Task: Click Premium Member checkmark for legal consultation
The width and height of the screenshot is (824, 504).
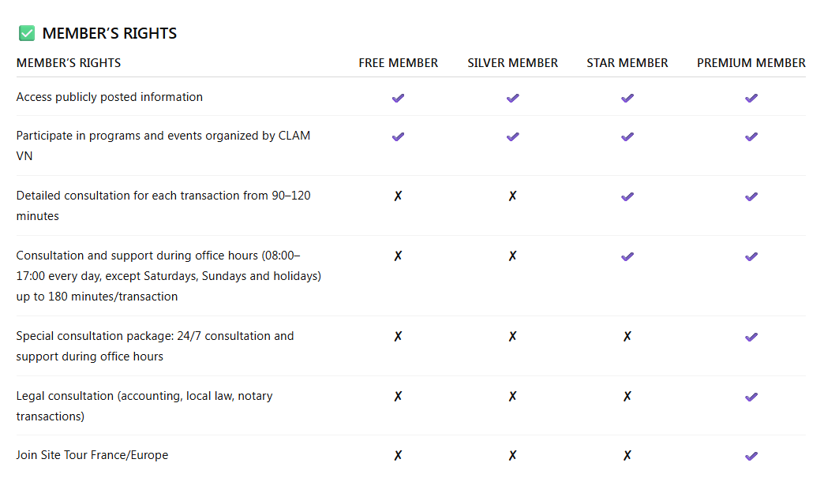Action: point(751,397)
